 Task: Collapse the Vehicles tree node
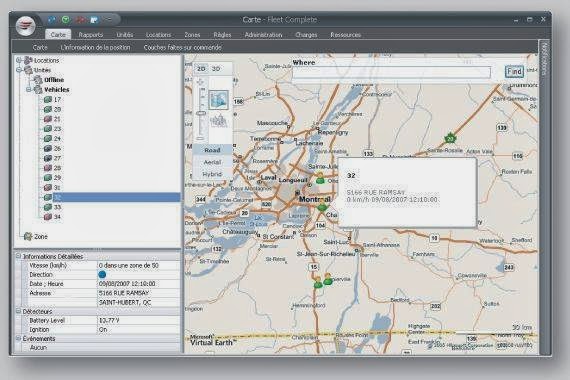coord(29,89)
